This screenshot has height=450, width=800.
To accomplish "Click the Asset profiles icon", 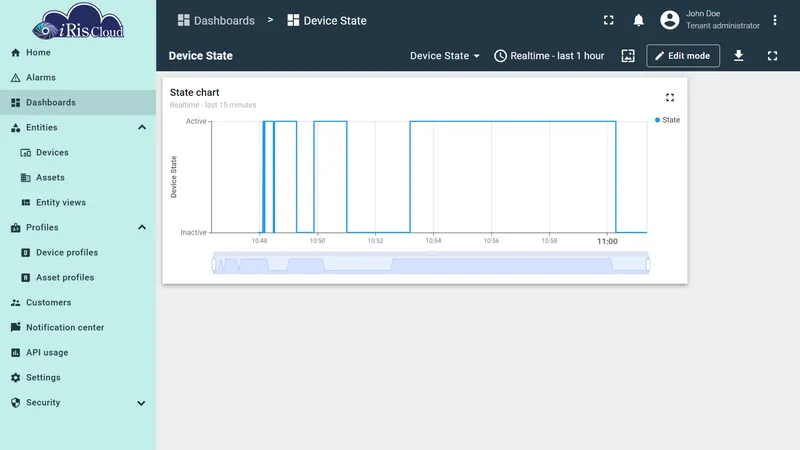I will 26,278.
